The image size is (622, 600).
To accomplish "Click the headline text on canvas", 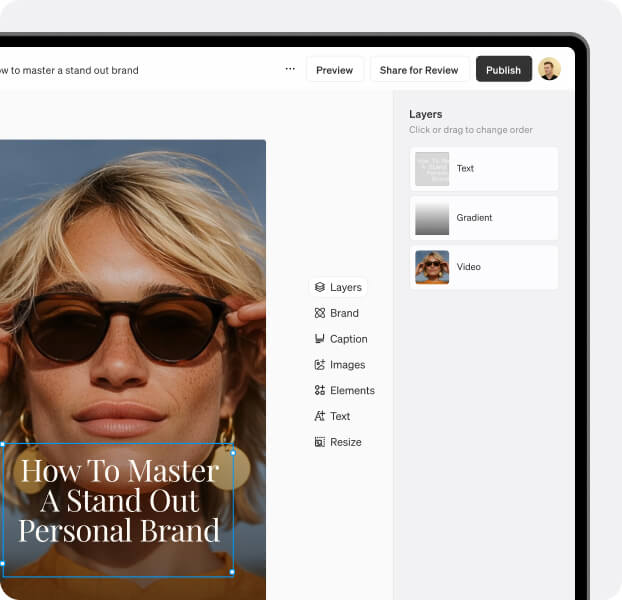I will point(119,500).
